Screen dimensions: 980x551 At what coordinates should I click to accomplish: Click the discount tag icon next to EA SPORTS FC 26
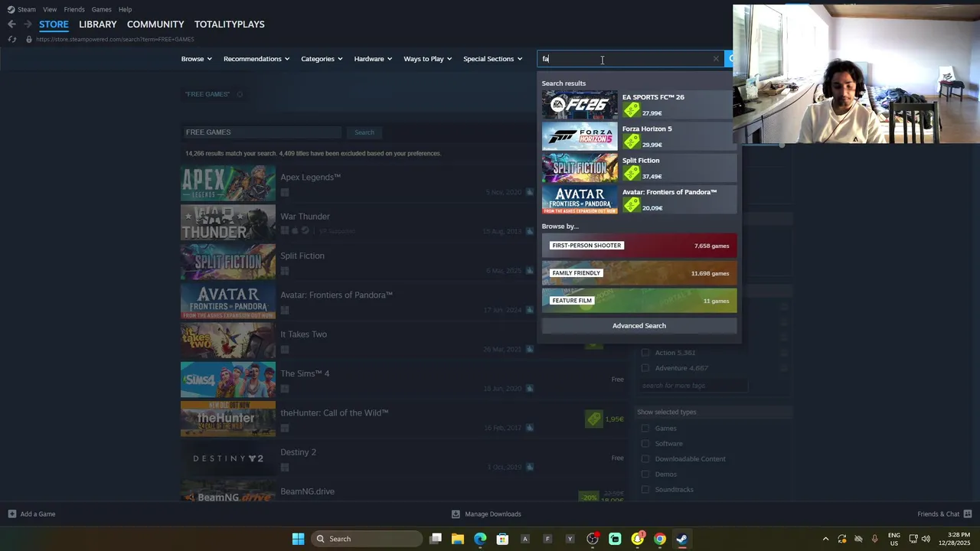[632, 110]
